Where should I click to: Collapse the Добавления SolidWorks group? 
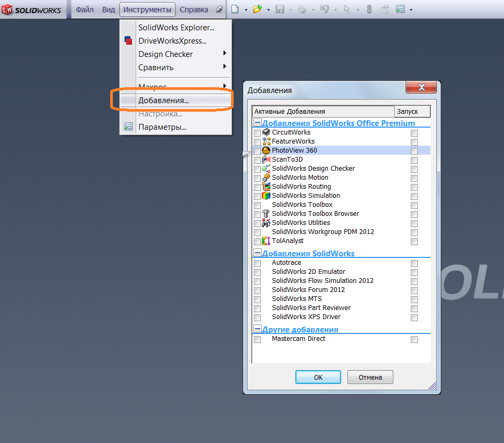[257, 253]
